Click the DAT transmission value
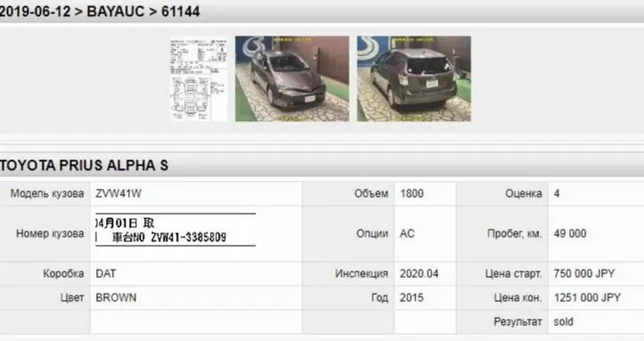 coord(106,273)
